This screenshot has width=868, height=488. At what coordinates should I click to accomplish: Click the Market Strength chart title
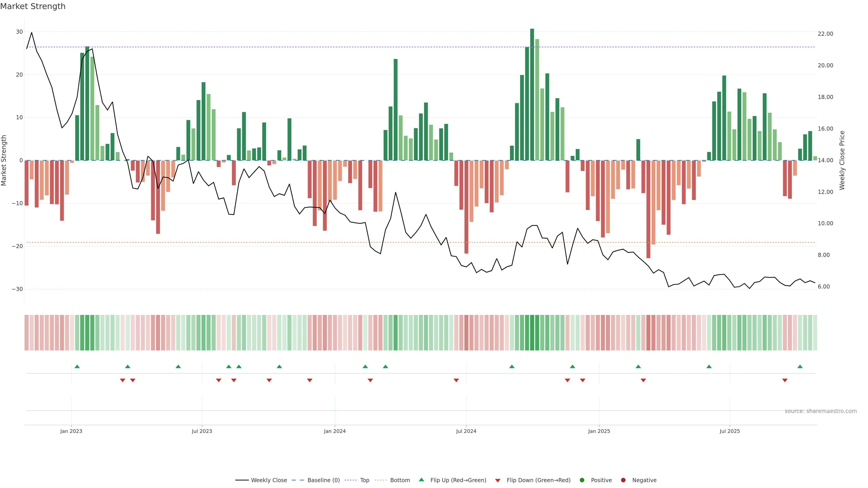[33, 6]
